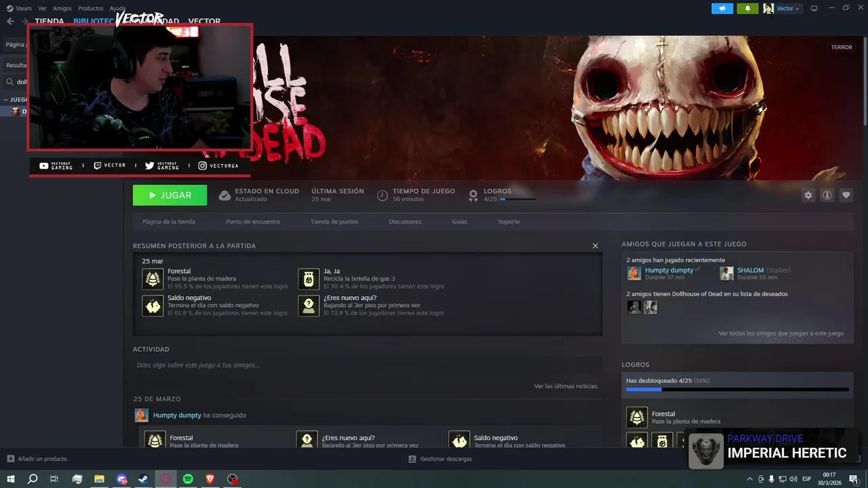This screenshot has height=488, width=868.
Task: Click first wishlist friend avatar
Action: coord(634,307)
